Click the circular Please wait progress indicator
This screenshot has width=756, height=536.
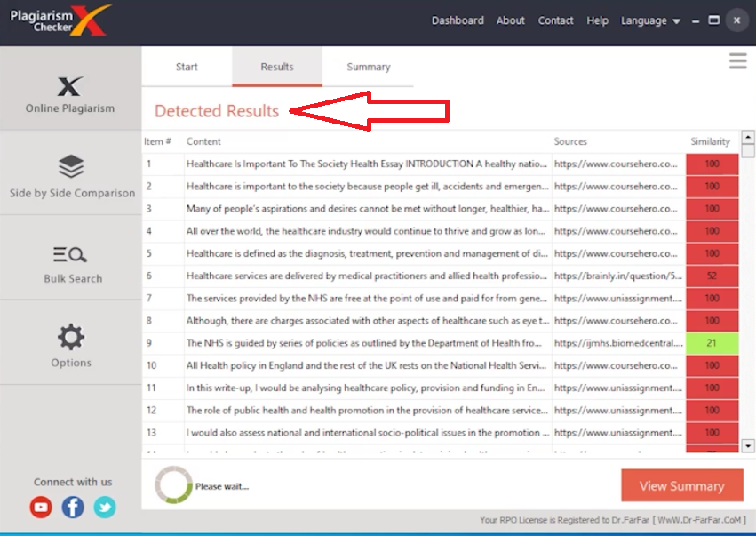173,484
